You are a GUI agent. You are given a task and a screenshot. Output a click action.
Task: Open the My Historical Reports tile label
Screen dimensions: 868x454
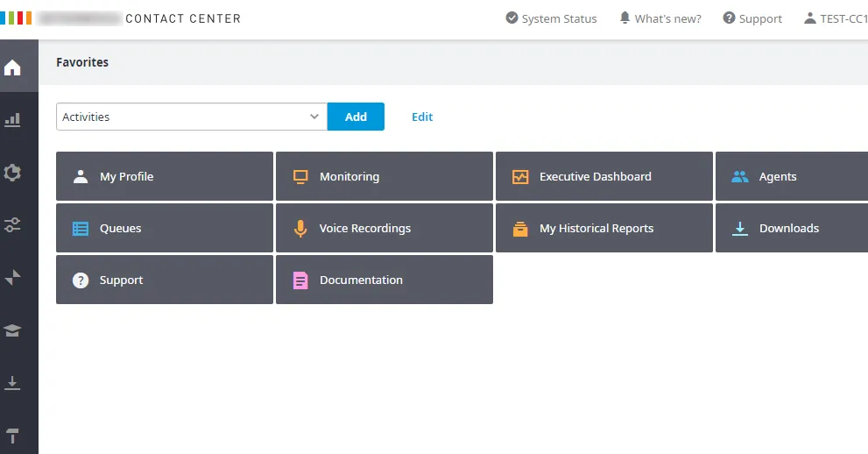click(x=596, y=228)
